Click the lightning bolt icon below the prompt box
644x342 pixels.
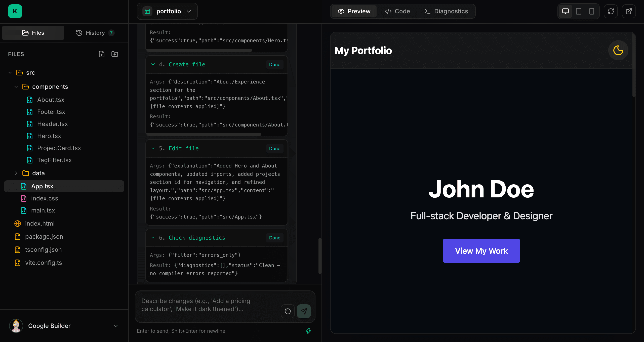[x=308, y=331]
